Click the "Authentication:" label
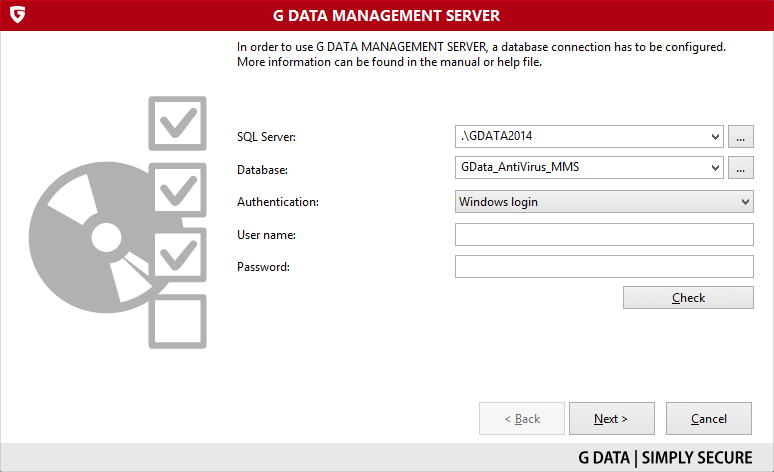 click(278, 202)
